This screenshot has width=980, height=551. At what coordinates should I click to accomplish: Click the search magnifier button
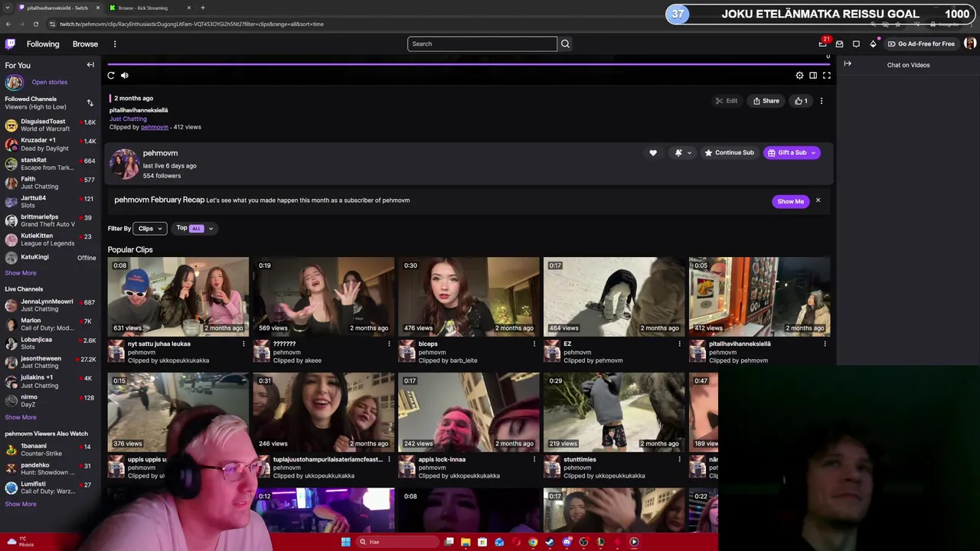click(565, 44)
